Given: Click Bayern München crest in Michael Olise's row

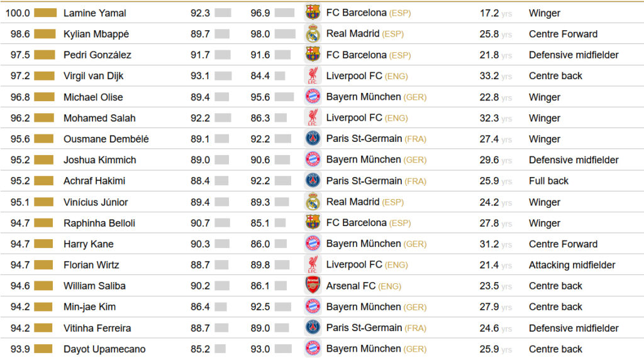Looking at the screenshot, I should pos(313,97).
